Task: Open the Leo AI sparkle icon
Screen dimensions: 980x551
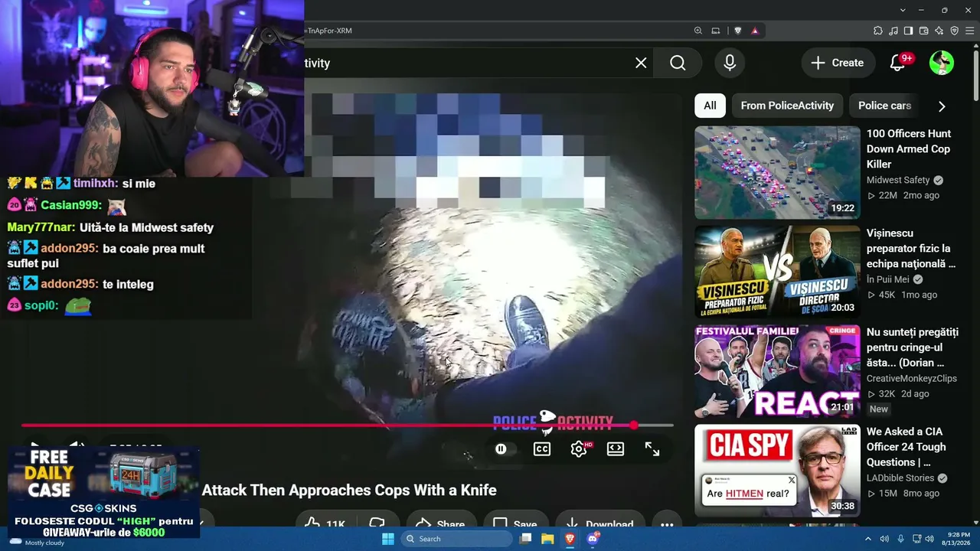Action: (939, 31)
